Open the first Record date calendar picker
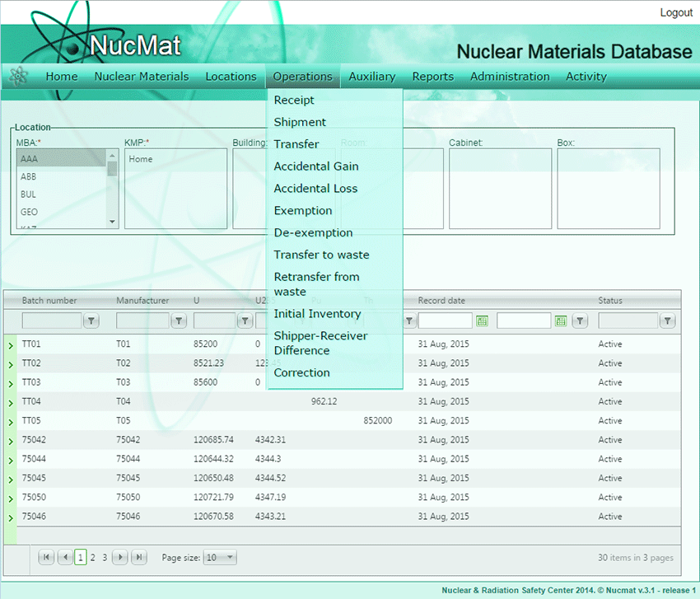 point(483,321)
